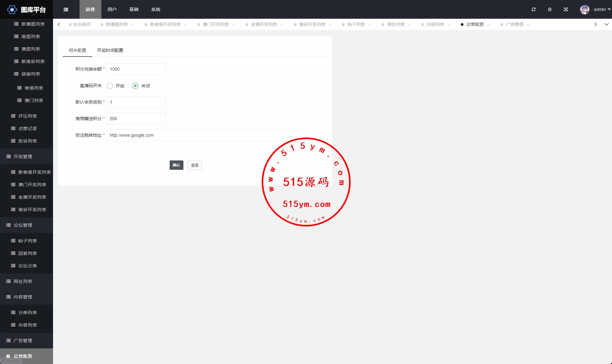
Task: Open the tab list dropdown chevron
Action: tap(606, 24)
